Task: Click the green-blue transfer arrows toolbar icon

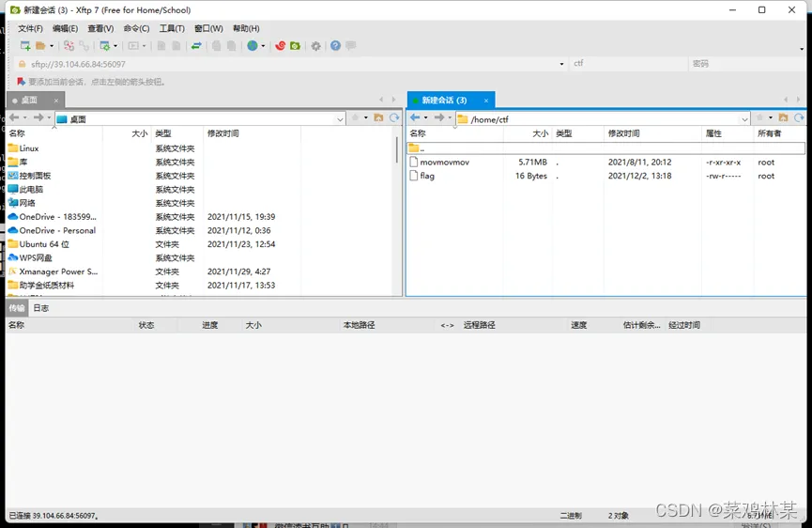Action: coord(196,46)
